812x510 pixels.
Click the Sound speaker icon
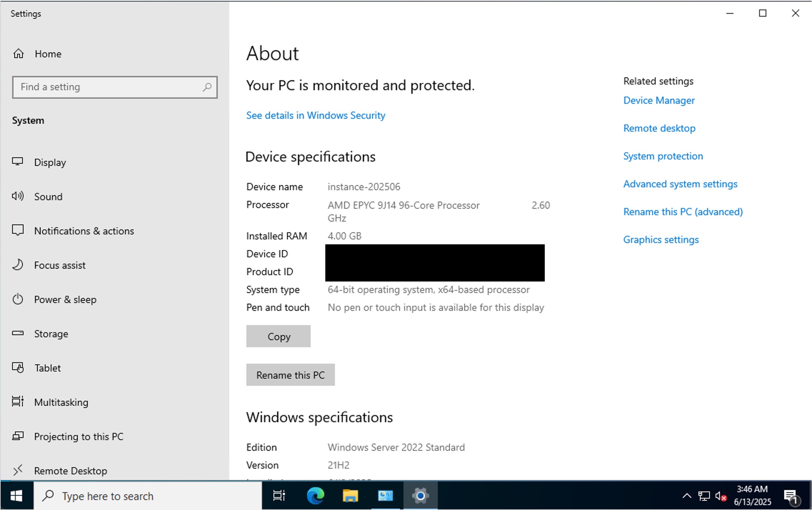[x=18, y=196]
